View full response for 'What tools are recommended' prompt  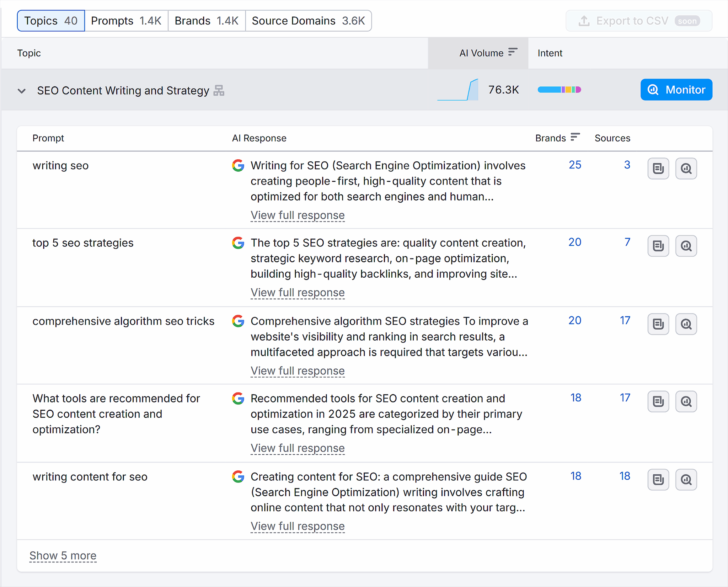click(298, 448)
